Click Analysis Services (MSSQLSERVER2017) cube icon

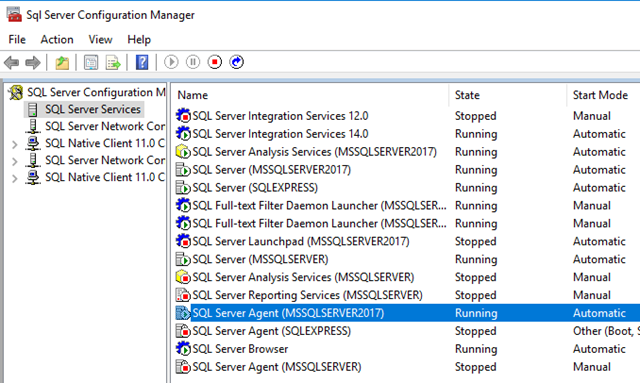click(x=183, y=151)
